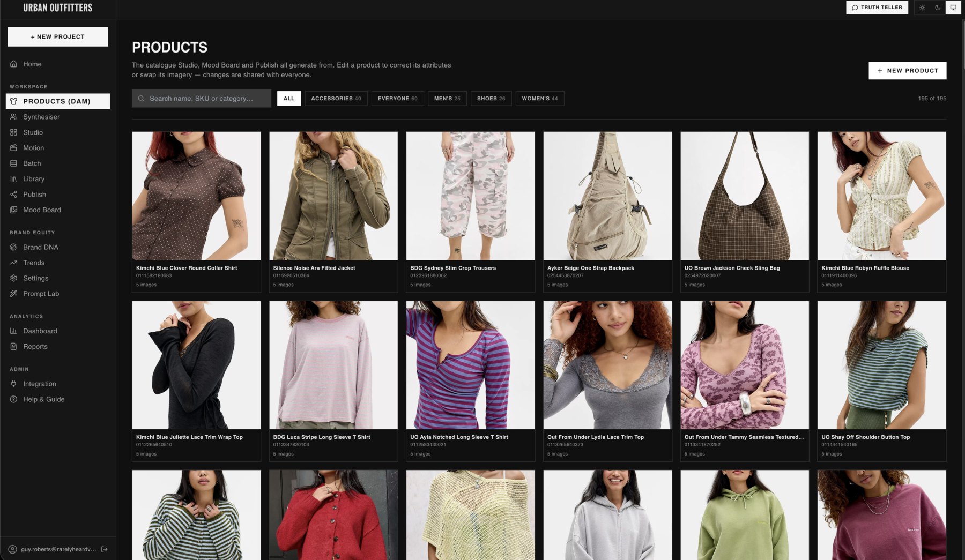Filter by Shoes 26
Image resolution: width=965 pixels, height=560 pixels.
click(491, 99)
